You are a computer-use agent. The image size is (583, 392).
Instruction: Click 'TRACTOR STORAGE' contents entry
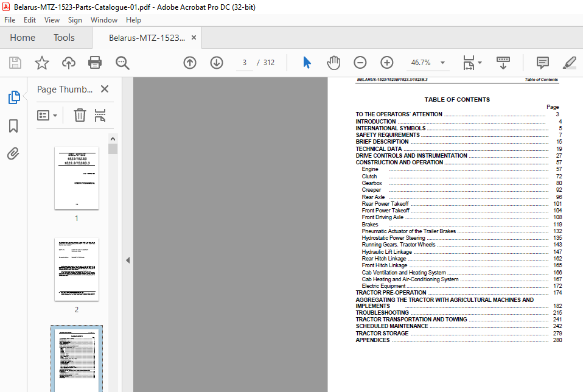(382, 333)
